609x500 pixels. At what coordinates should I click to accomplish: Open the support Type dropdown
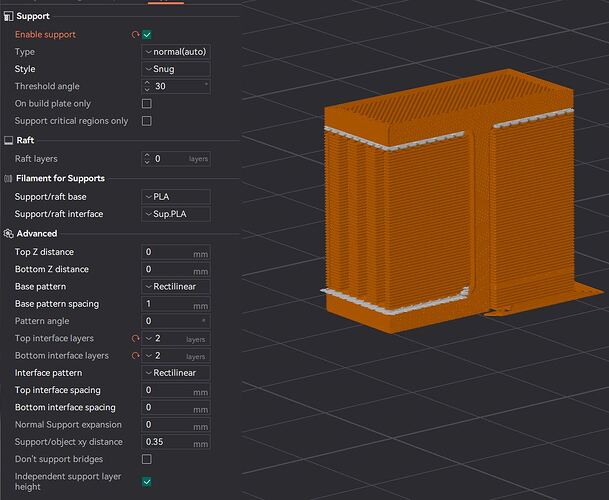[176, 52]
